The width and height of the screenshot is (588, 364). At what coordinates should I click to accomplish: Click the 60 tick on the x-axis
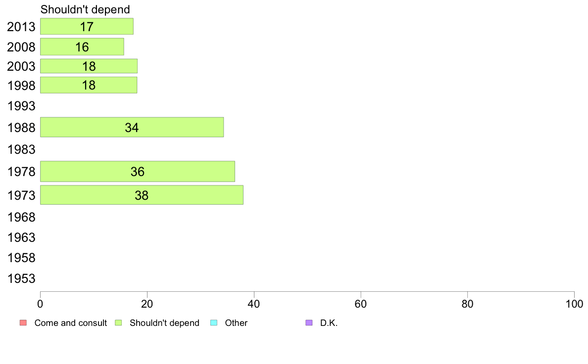click(361, 303)
